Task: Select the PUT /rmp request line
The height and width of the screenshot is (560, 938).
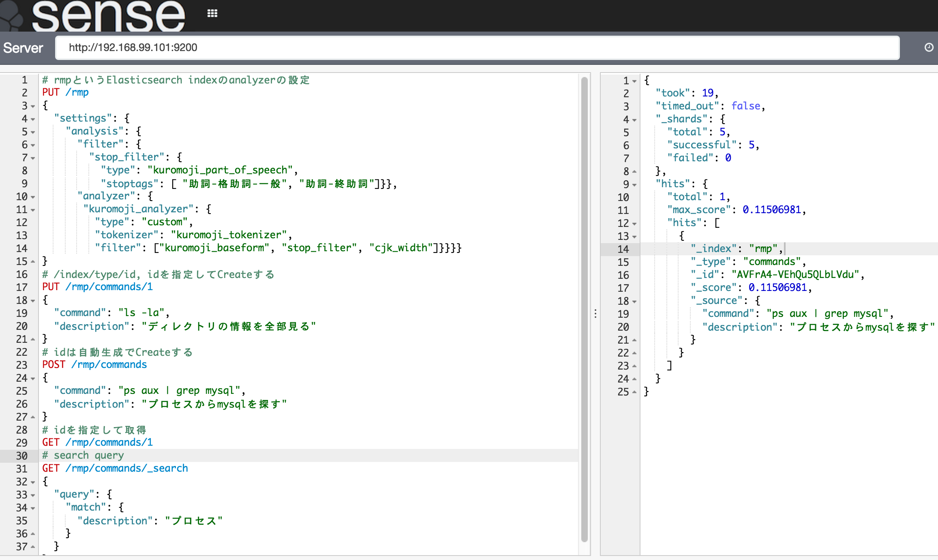Action: (66, 92)
